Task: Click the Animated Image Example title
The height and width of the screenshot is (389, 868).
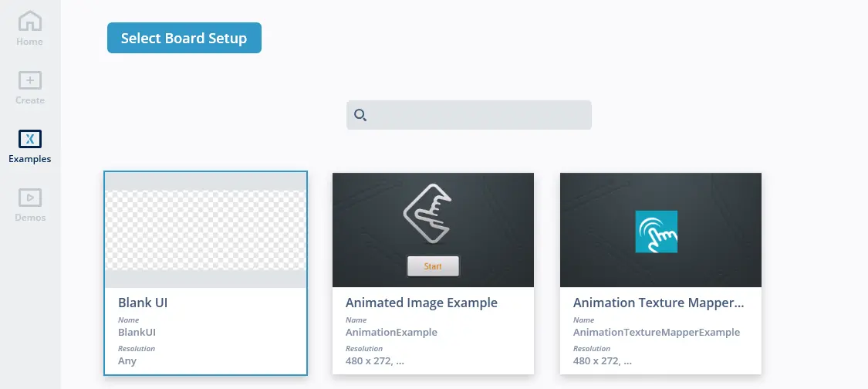Action: pos(421,303)
